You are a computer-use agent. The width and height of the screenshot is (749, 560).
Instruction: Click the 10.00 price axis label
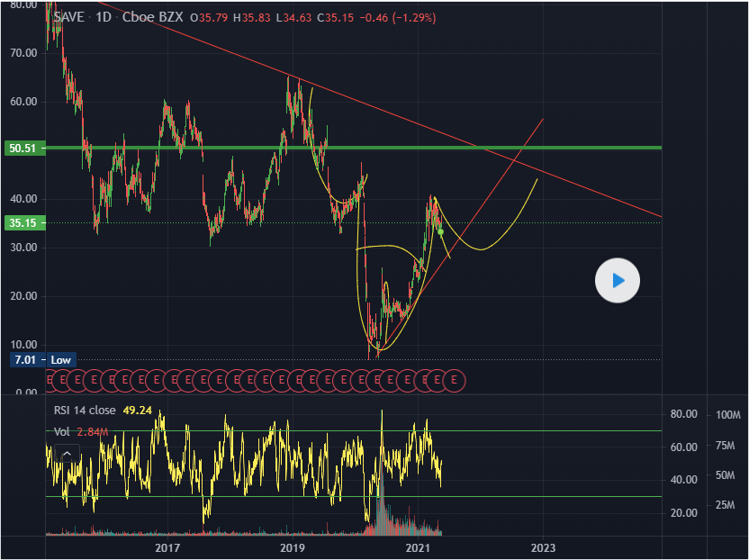23,345
